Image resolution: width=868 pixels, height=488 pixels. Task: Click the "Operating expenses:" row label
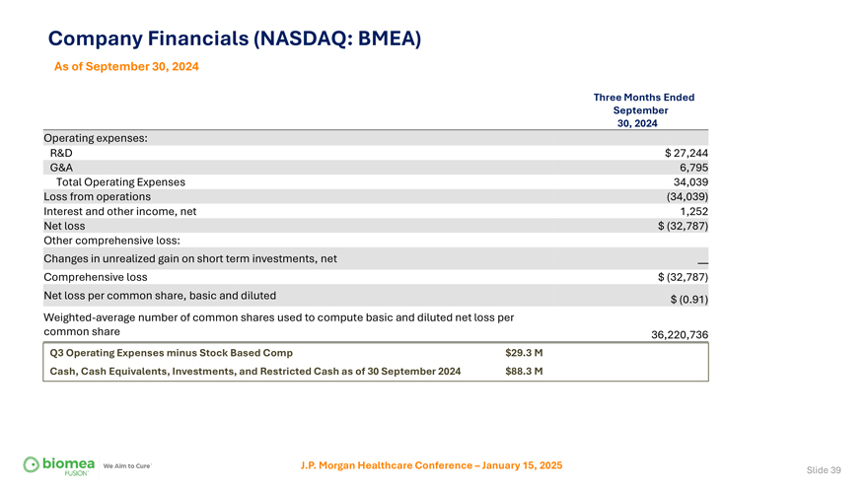tap(96, 138)
